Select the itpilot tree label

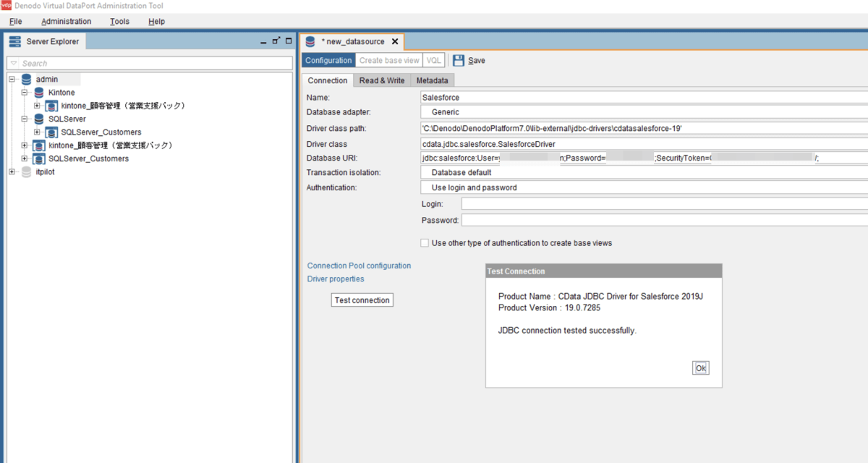pos(46,171)
